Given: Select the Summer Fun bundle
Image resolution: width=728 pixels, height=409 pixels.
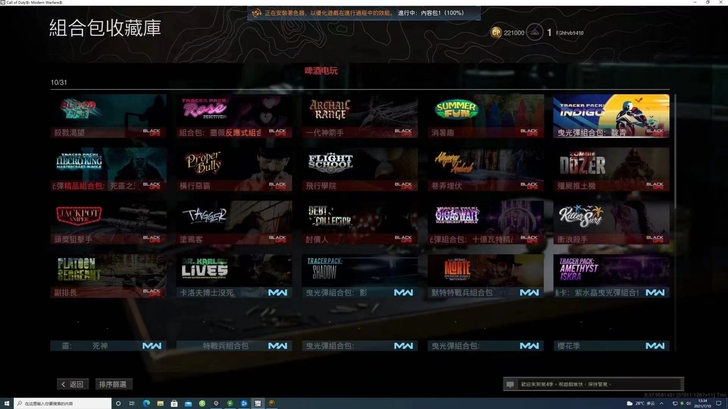Looking at the screenshot, I should pyautogui.click(x=486, y=116).
